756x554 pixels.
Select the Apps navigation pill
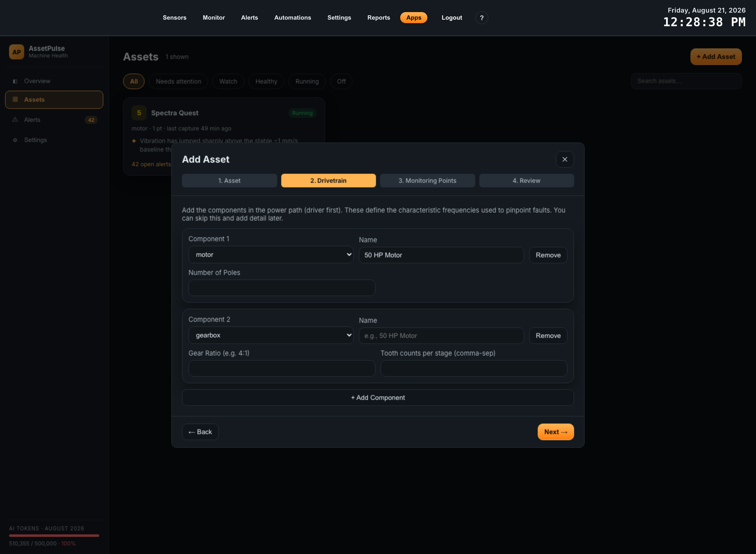[413, 18]
